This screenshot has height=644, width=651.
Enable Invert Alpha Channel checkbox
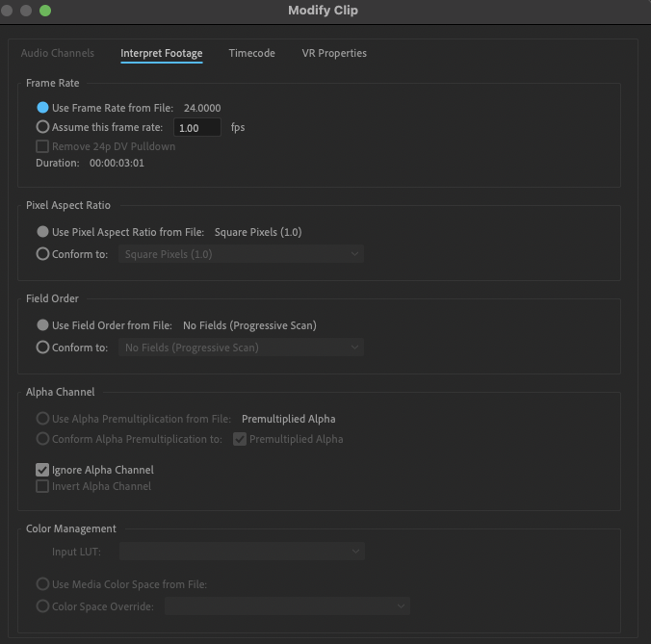coord(42,486)
